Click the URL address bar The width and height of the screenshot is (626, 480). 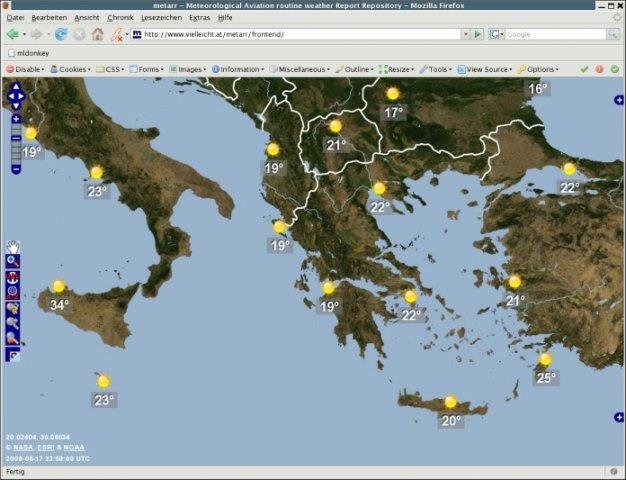(x=300, y=34)
